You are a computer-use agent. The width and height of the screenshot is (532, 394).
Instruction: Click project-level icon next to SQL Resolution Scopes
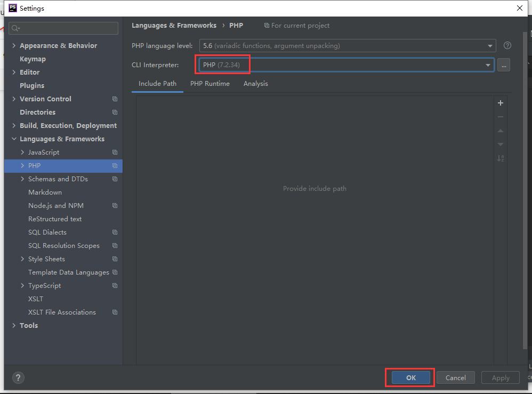pyautogui.click(x=115, y=245)
